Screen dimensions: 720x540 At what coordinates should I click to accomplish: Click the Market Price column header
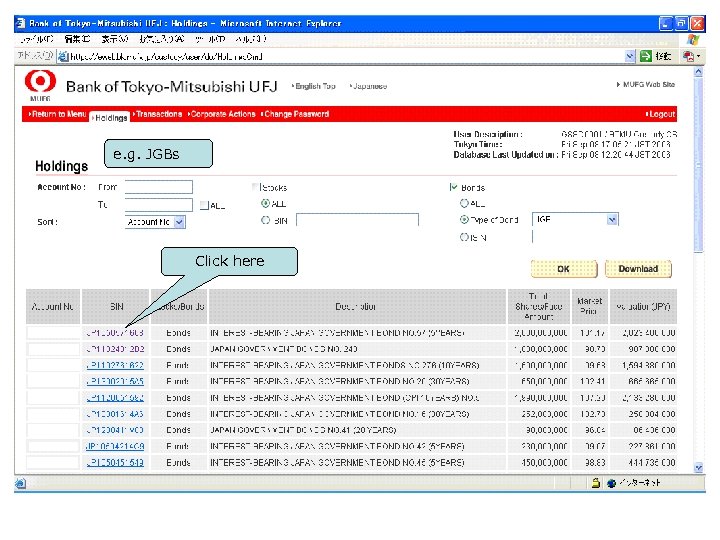(x=589, y=306)
